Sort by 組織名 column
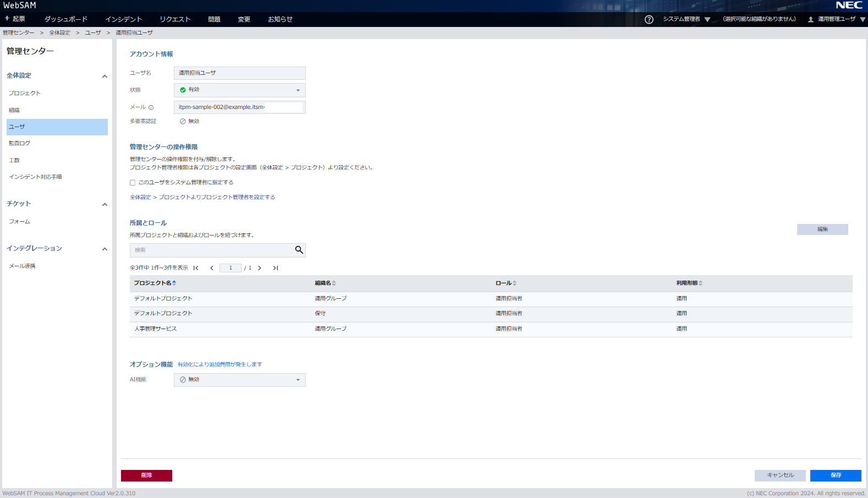Viewport: 868px width, 498px height. pos(325,283)
